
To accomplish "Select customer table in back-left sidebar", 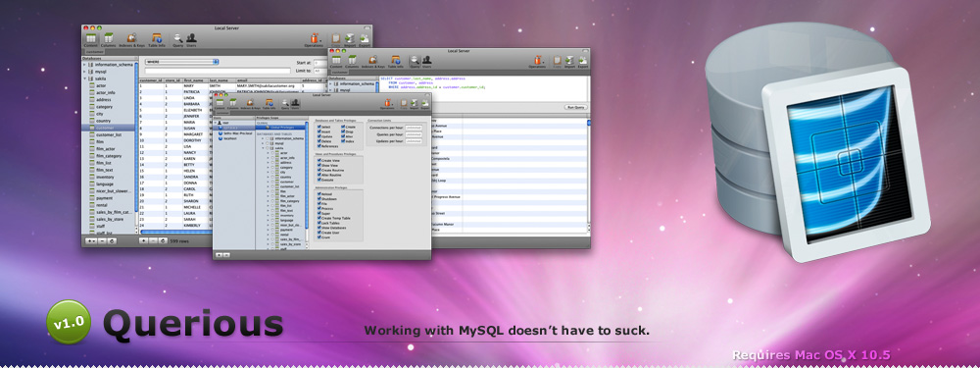I will [108, 128].
